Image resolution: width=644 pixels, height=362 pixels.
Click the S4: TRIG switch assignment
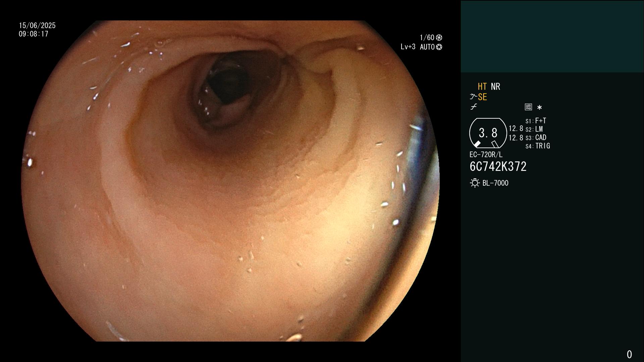pyautogui.click(x=538, y=146)
